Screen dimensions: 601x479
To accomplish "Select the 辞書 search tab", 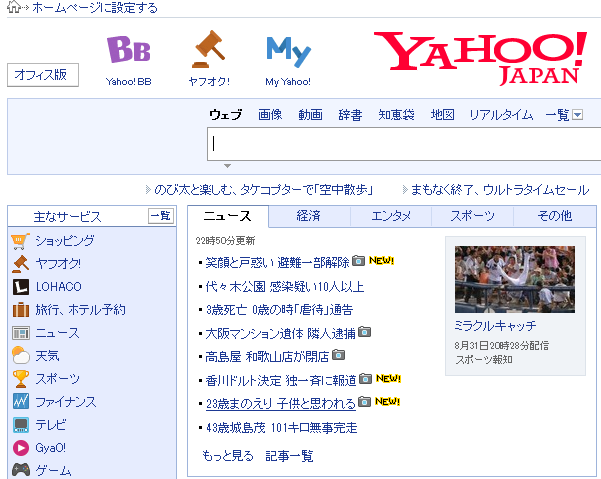I will point(350,115).
